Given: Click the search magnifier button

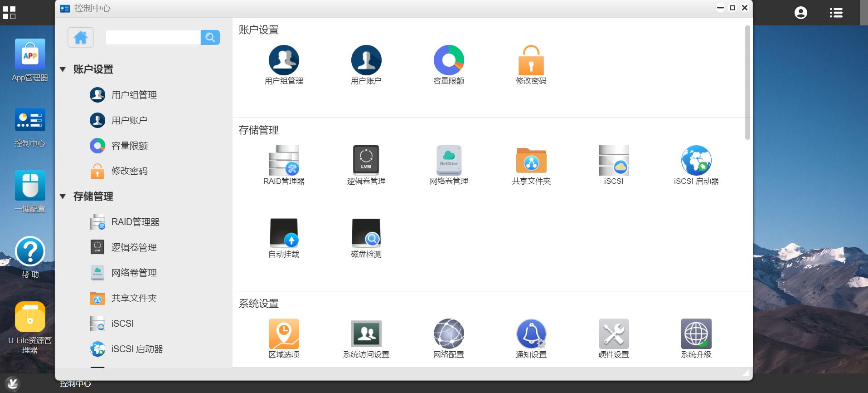Looking at the screenshot, I should tap(210, 37).
